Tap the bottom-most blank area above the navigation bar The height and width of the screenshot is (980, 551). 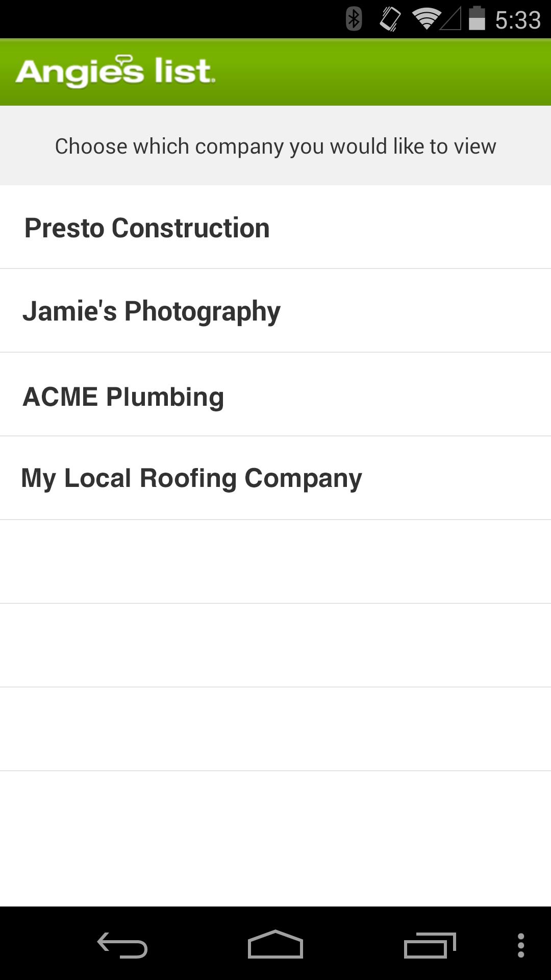coord(275,838)
